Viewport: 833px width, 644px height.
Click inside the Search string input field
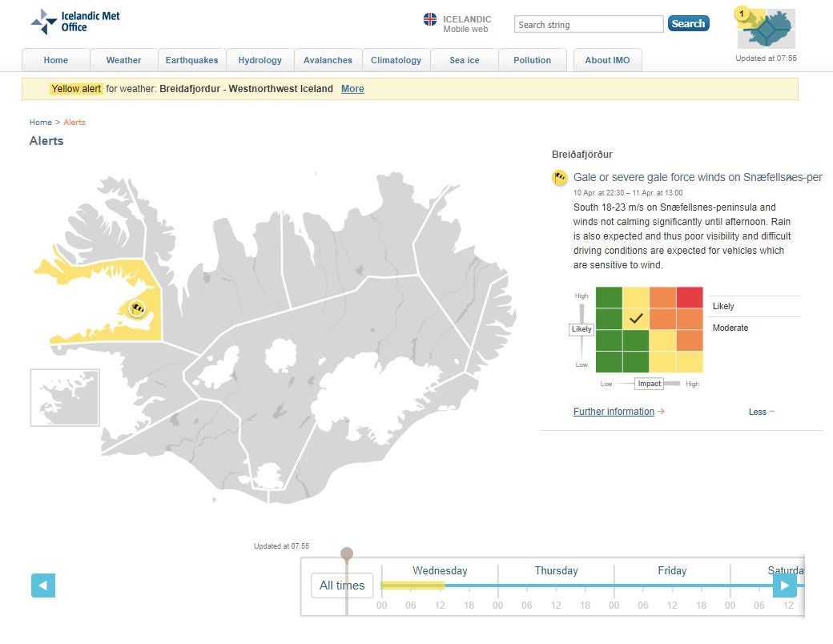(589, 24)
